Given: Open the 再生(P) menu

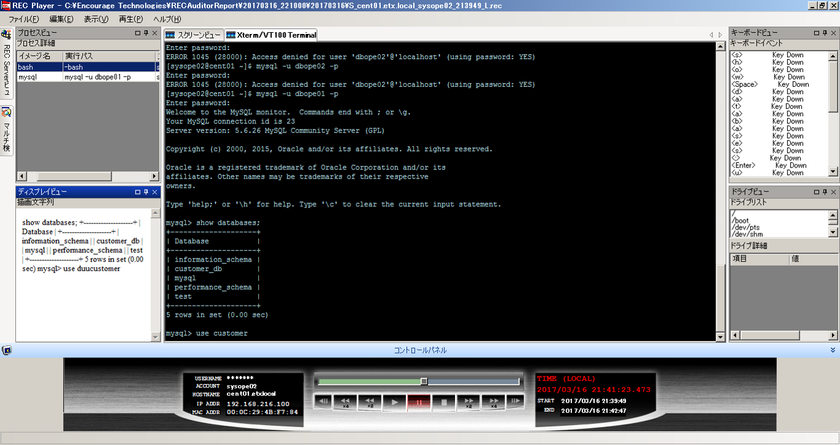Looking at the screenshot, I should pos(131,19).
